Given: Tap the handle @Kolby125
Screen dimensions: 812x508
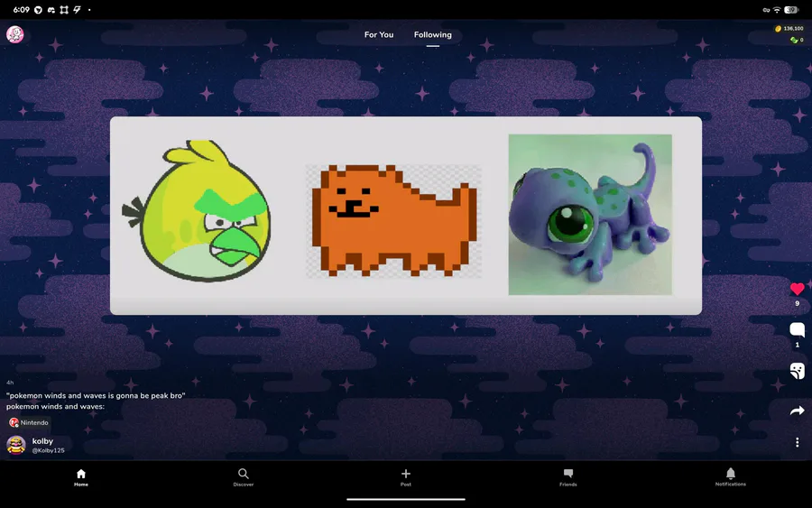Looking at the screenshot, I should click(48, 450).
